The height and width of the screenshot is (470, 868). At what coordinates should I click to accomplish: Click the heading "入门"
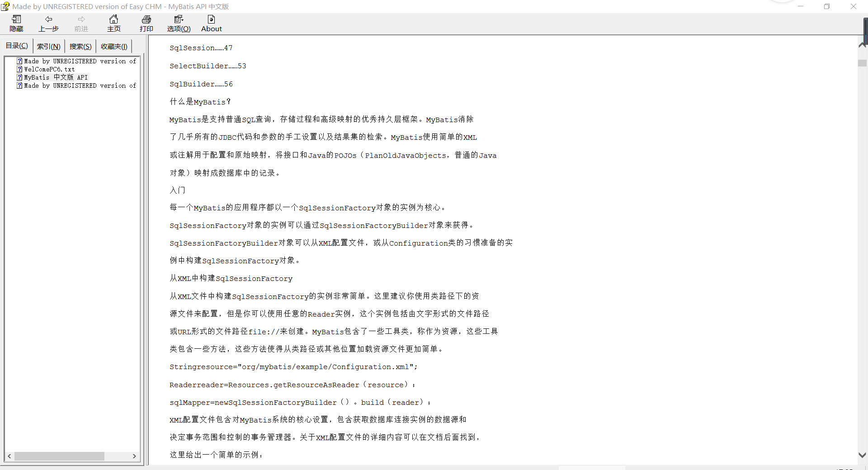[x=177, y=190]
